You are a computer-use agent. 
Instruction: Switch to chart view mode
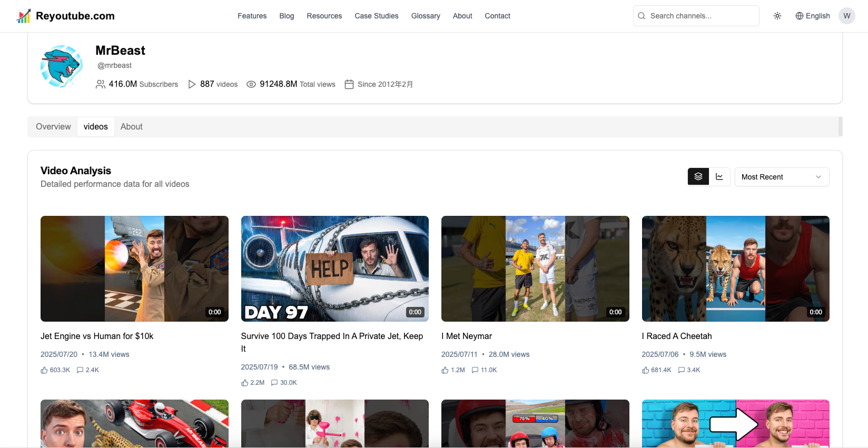719,177
